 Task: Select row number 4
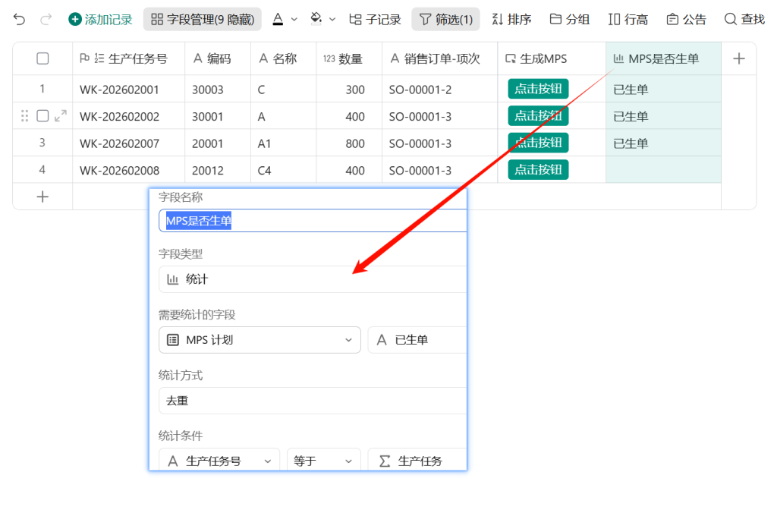tap(42, 169)
